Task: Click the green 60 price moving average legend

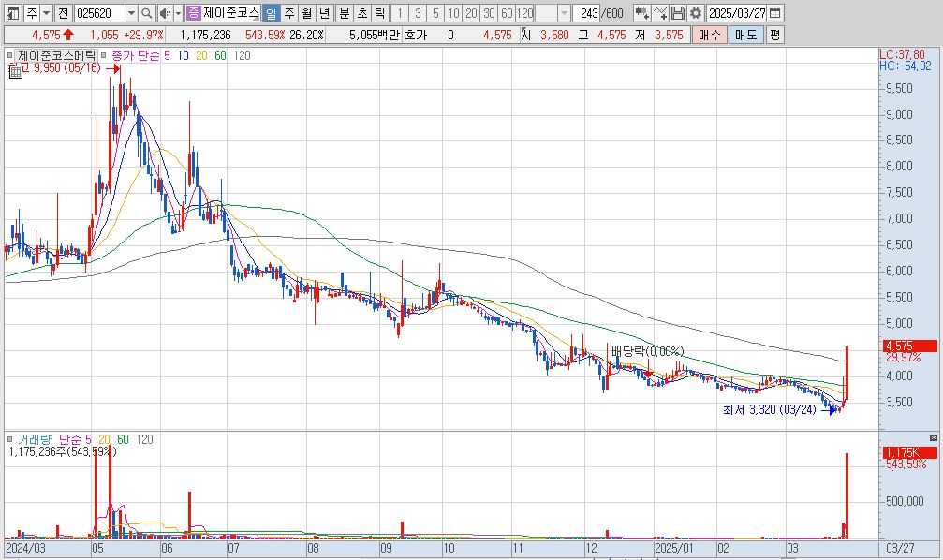Action: 220,55
